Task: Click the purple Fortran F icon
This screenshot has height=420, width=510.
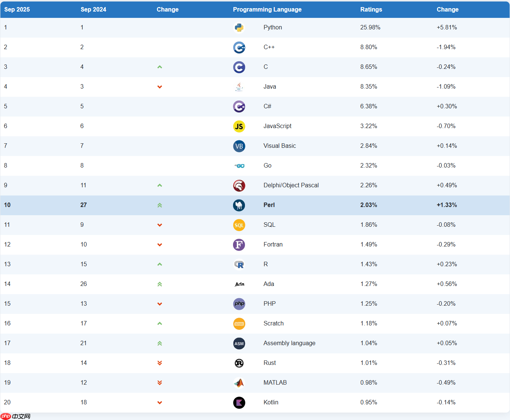Action: click(239, 245)
